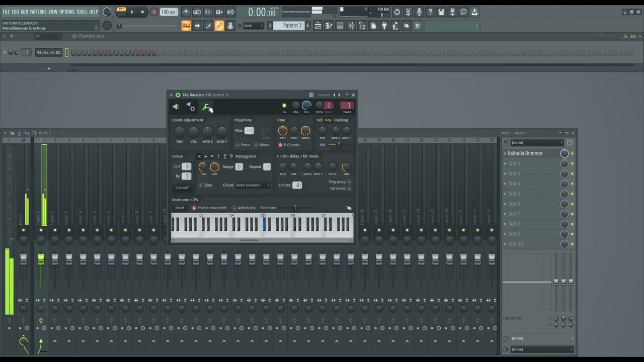The image size is (644, 362).
Task: Toggle Full porta option
Action: [x=280, y=145]
